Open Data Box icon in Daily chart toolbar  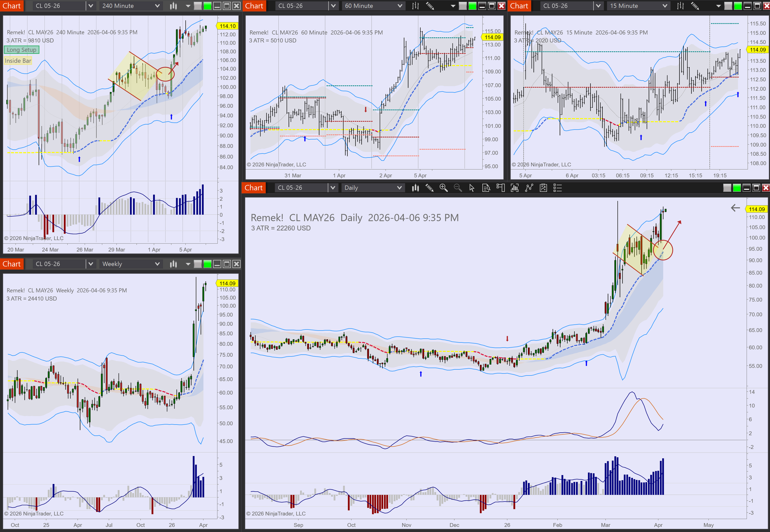[x=486, y=188]
